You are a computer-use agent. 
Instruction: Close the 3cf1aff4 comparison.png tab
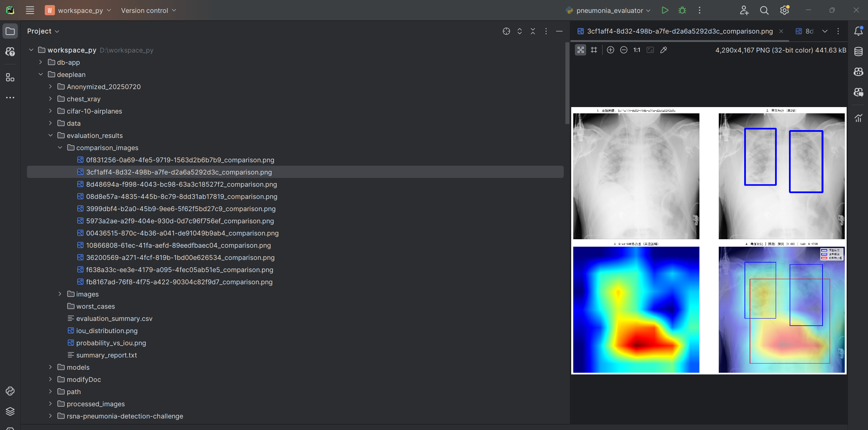click(781, 31)
